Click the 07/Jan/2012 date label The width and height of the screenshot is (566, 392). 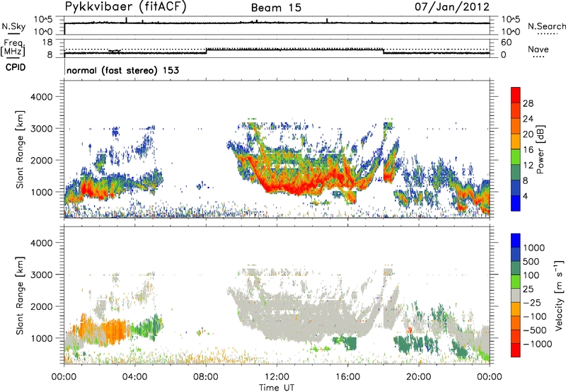pos(452,7)
